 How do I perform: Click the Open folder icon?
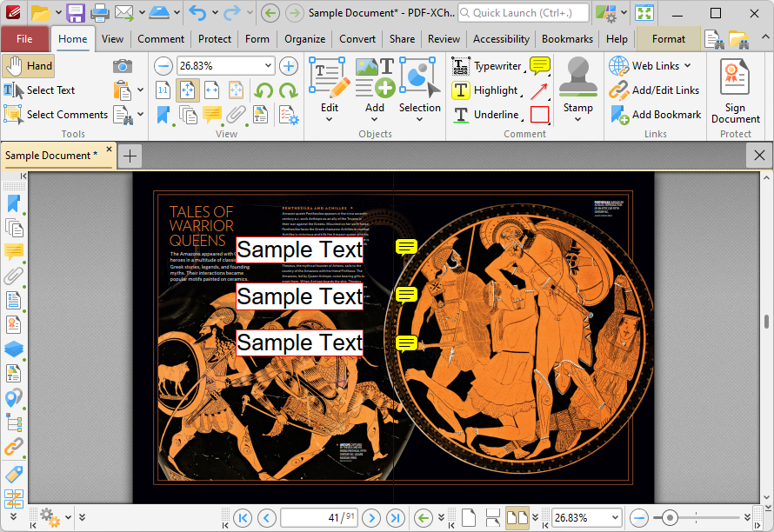[41, 13]
